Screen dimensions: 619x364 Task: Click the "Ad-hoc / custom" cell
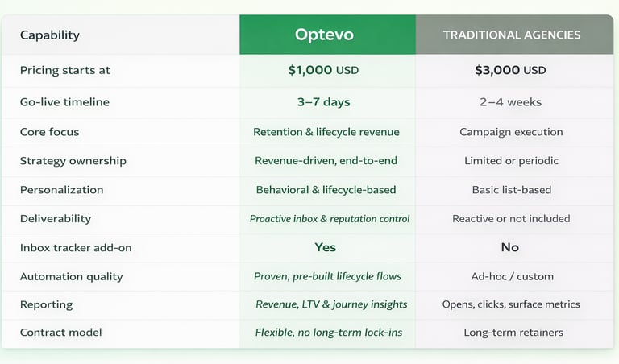pyautogui.click(x=512, y=276)
